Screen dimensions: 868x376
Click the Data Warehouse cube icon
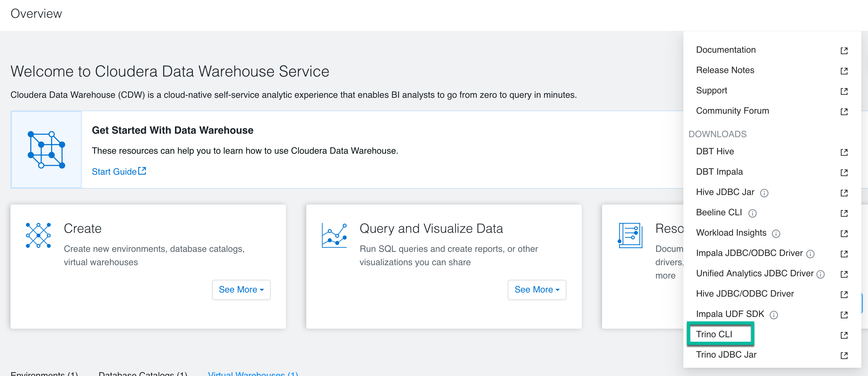[46, 150]
